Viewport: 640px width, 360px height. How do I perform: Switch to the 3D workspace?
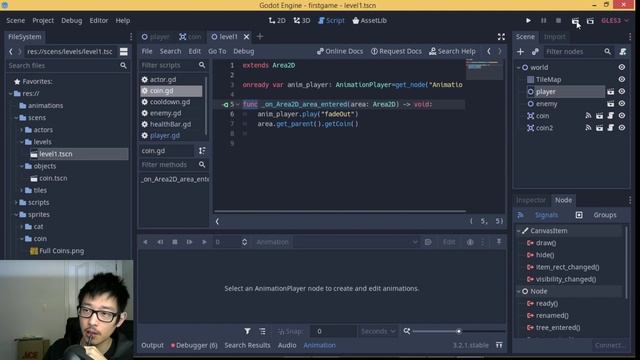coord(302,20)
